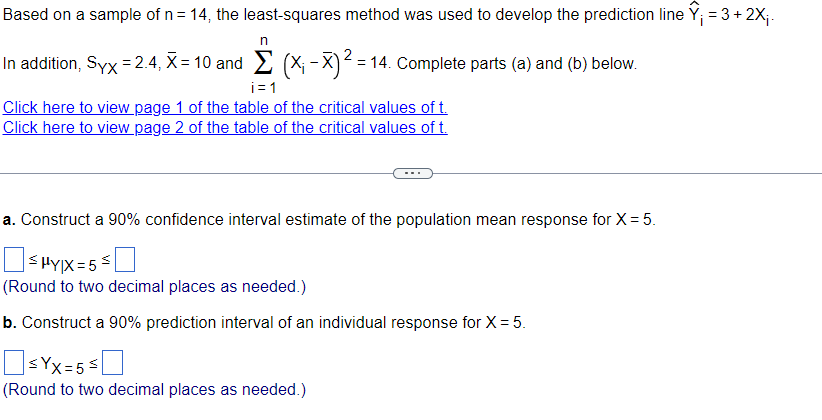
Task: Select the upper bound box for part a
Action: tap(125, 261)
